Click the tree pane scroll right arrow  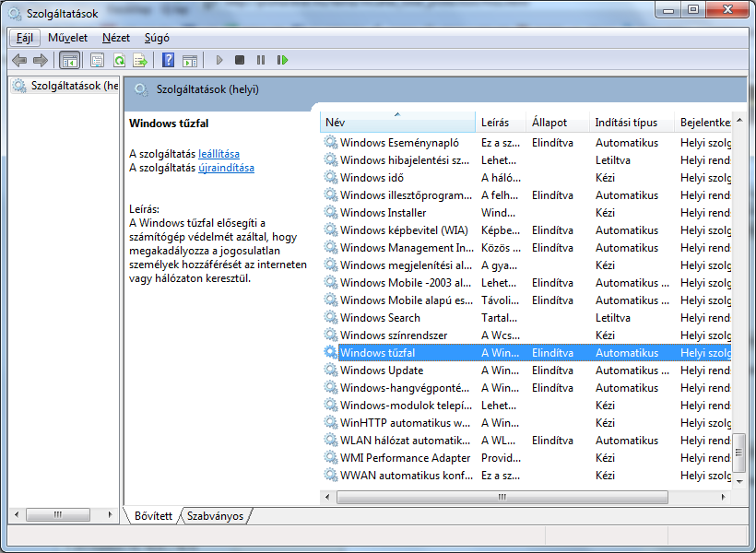(x=111, y=514)
